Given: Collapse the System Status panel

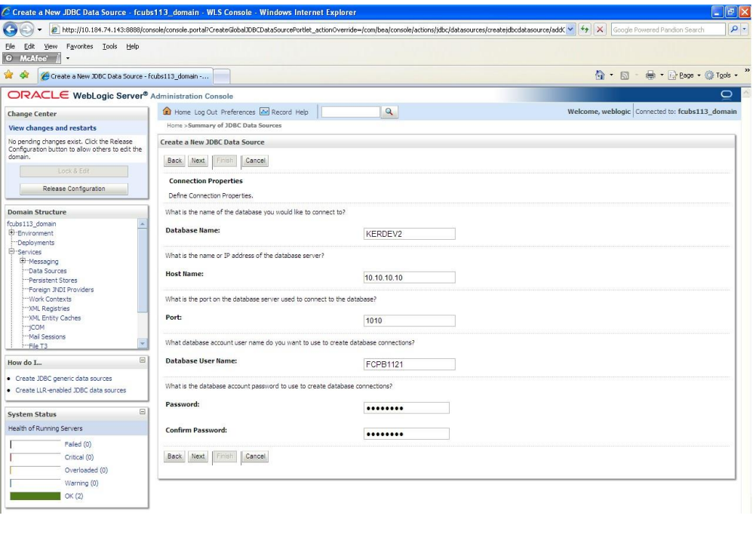Looking at the screenshot, I should point(143,412).
